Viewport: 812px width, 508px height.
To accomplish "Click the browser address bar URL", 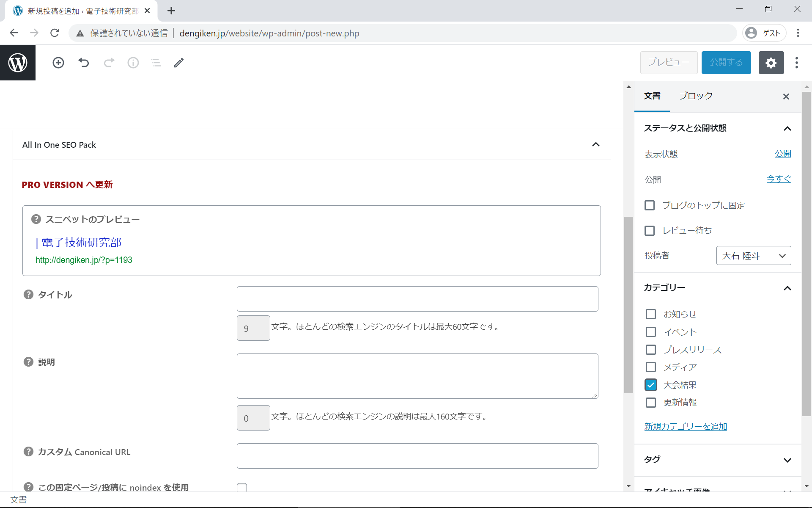I will coord(269,33).
